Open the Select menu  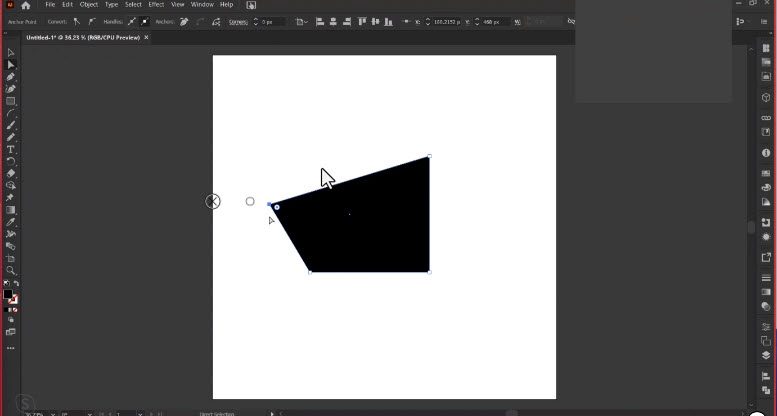133,4
